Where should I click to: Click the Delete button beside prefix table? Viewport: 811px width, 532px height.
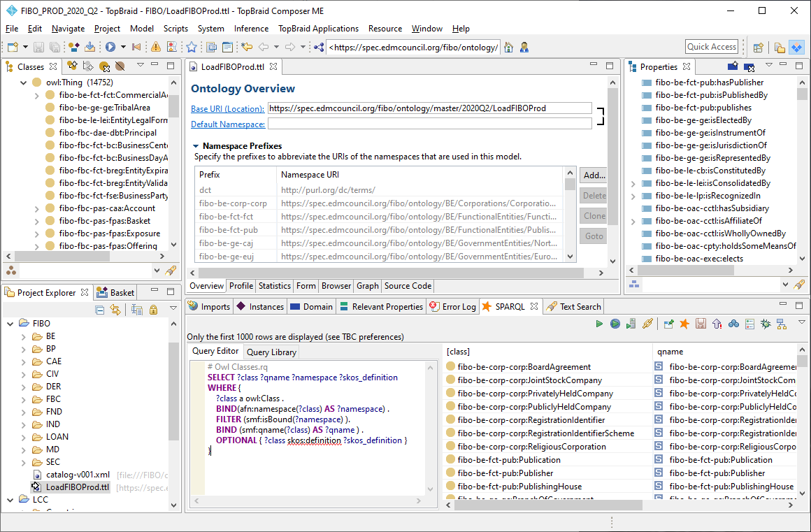pos(594,196)
